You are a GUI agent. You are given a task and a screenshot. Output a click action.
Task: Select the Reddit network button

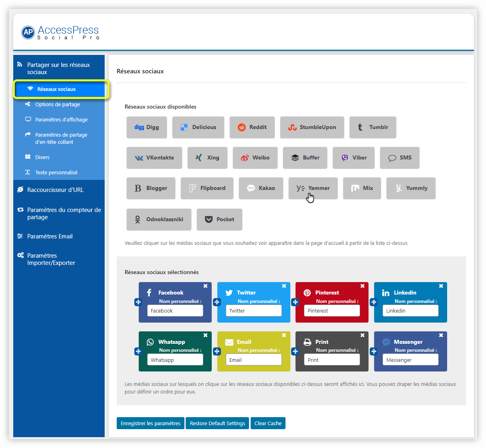[252, 127]
